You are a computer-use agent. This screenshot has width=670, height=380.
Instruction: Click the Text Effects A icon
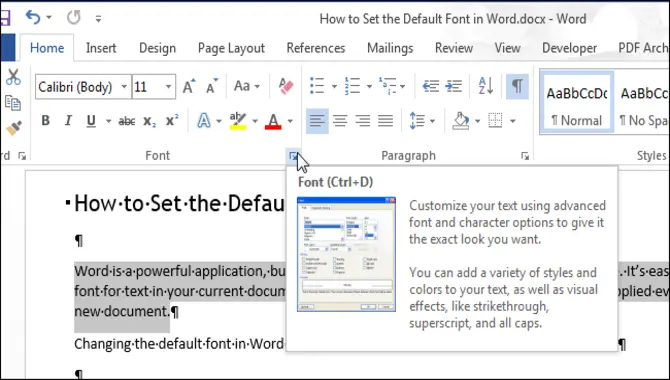[x=204, y=121]
